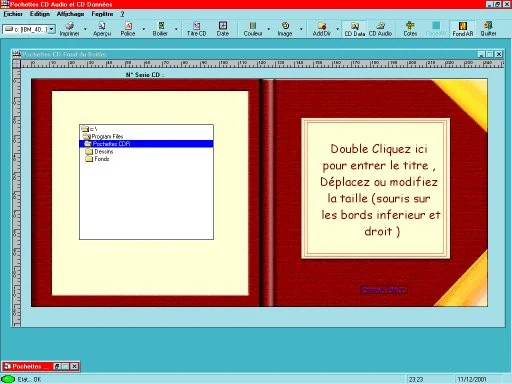Click the Boîtier toolbar icon
This screenshot has width=512, height=384.
click(161, 26)
